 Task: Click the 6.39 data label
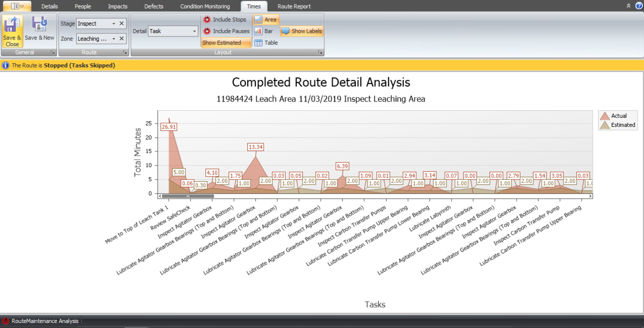[342, 166]
